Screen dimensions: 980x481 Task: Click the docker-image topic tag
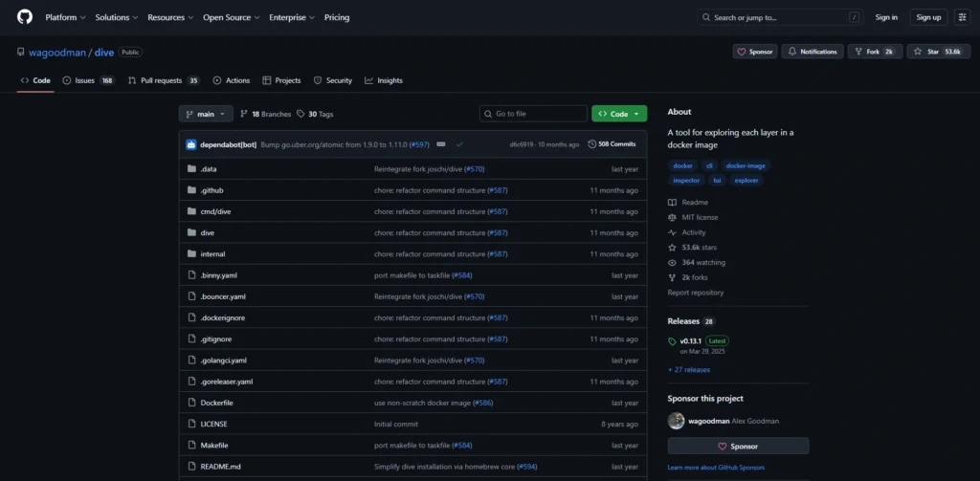point(745,165)
